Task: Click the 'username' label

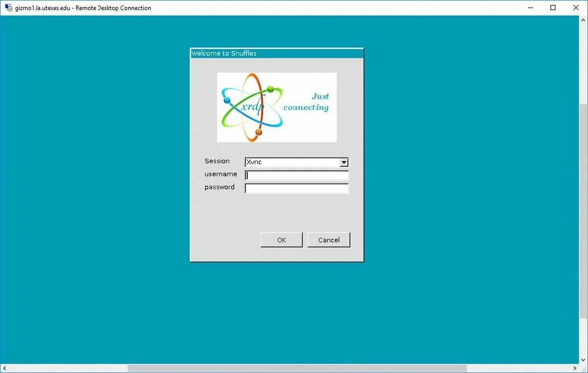Action: pos(220,174)
